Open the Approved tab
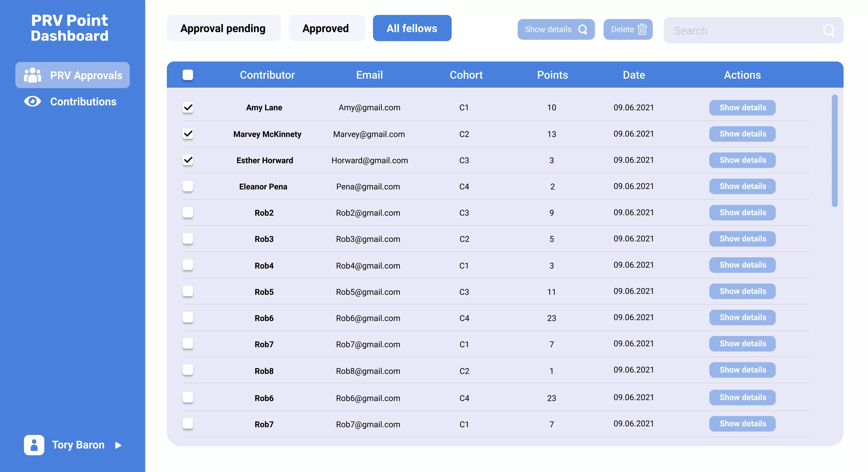This screenshot has height=472, width=868. pos(325,28)
